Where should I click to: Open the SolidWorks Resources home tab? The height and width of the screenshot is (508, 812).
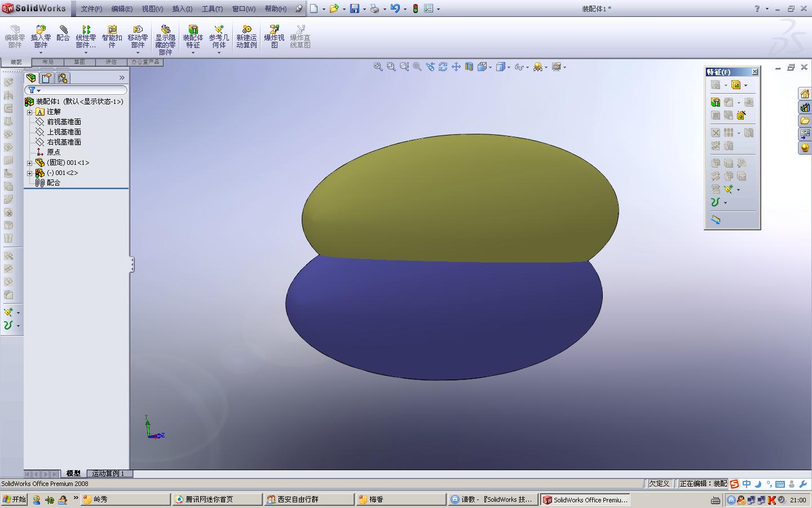coord(805,94)
